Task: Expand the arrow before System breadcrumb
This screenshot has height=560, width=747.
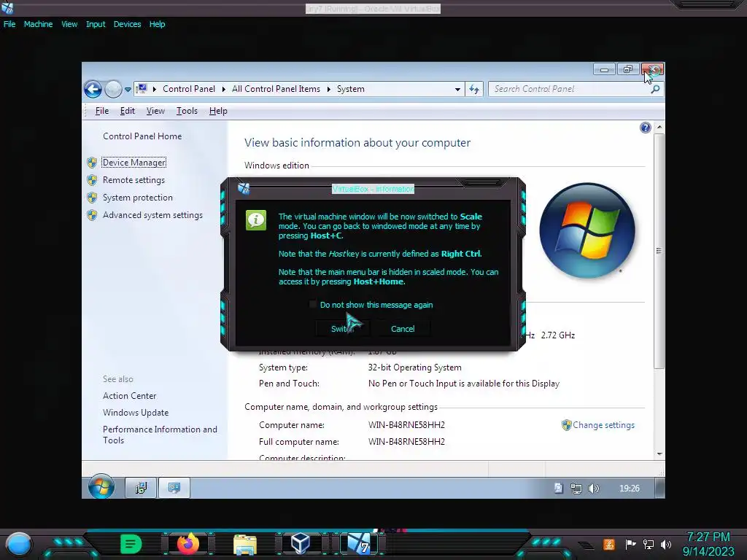Action: pyautogui.click(x=329, y=89)
